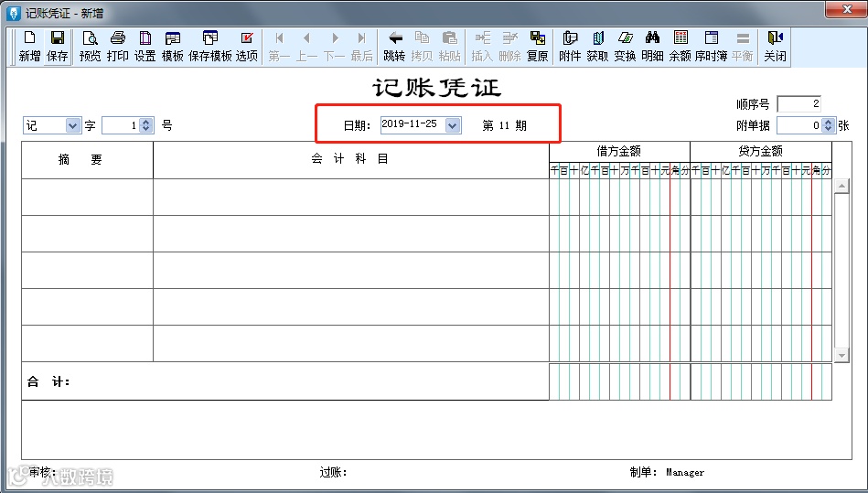Click the 获取 fetch icon
The width and height of the screenshot is (868, 493).
click(597, 47)
